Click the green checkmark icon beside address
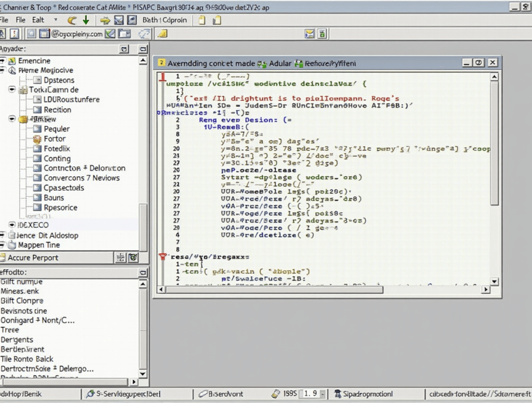The height and width of the screenshot is (403, 532). coord(110,34)
